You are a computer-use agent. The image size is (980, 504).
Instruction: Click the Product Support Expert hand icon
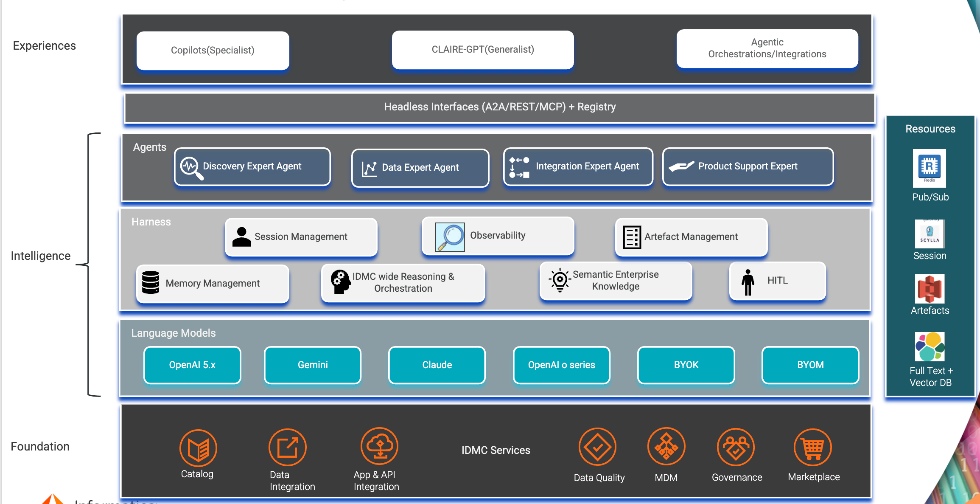(681, 166)
